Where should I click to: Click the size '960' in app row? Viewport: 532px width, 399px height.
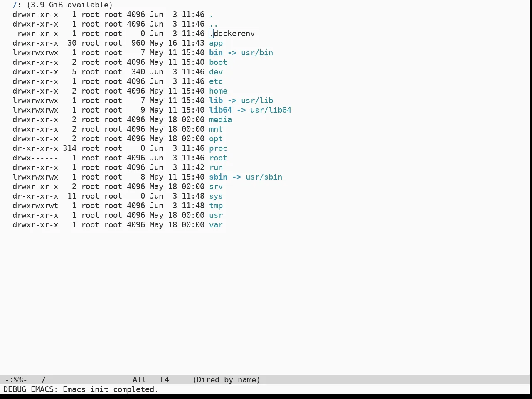point(138,43)
